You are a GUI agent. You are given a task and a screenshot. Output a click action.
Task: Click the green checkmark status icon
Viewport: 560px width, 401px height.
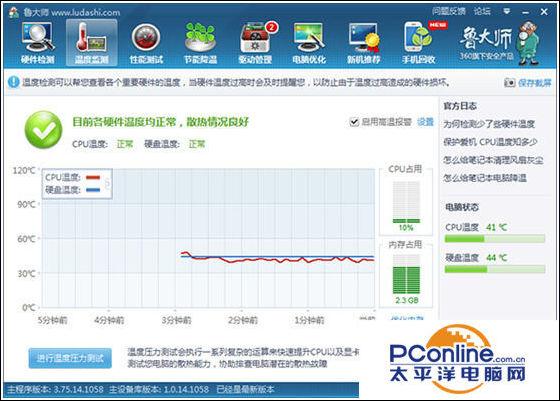pos(44,130)
